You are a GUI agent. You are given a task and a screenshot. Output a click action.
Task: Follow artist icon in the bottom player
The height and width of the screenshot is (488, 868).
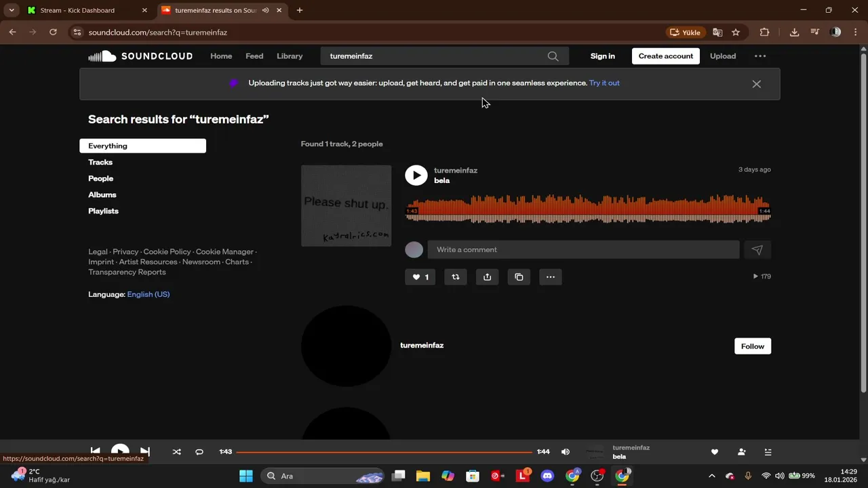[742, 452]
